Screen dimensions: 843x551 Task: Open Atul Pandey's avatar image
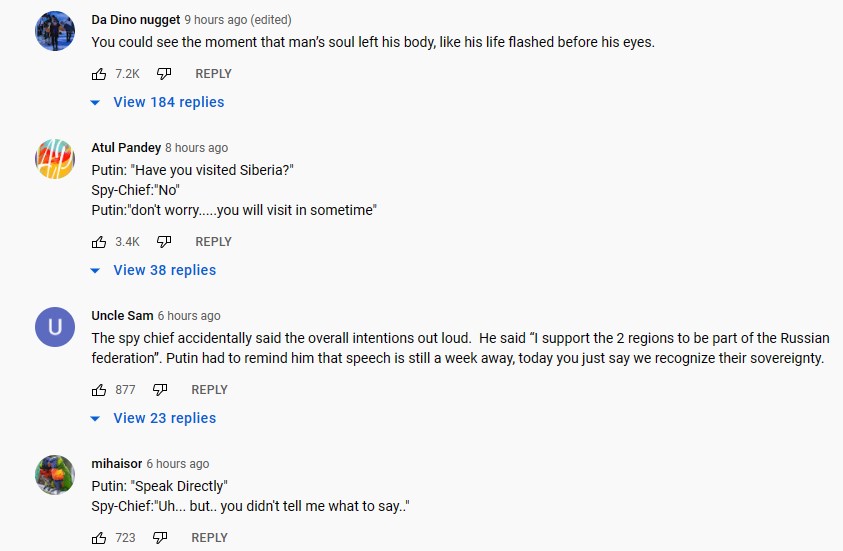55,159
